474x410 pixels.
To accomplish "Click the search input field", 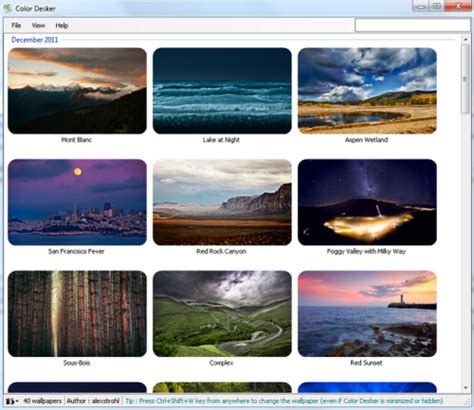I will pos(413,25).
